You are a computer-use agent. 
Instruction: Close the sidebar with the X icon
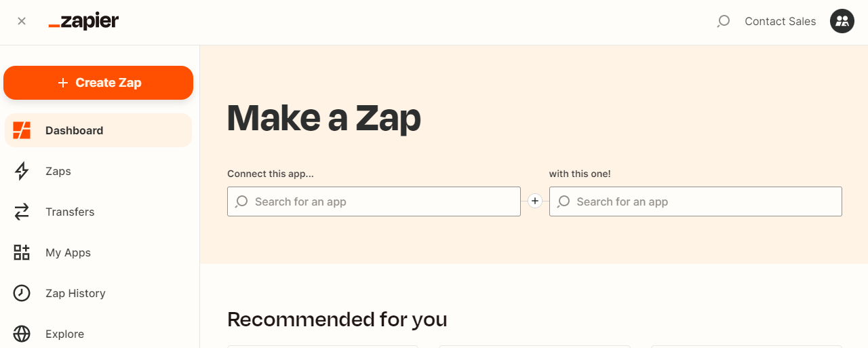pyautogui.click(x=22, y=21)
